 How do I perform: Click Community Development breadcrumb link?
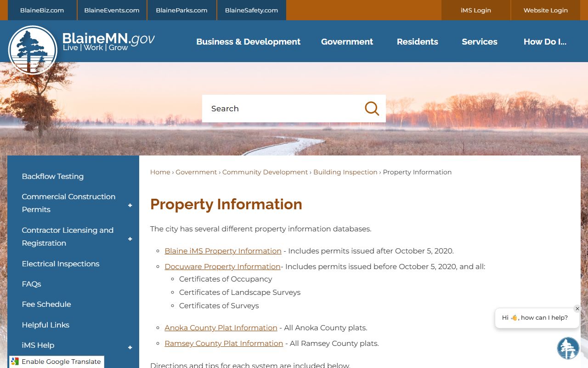pyautogui.click(x=265, y=172)
